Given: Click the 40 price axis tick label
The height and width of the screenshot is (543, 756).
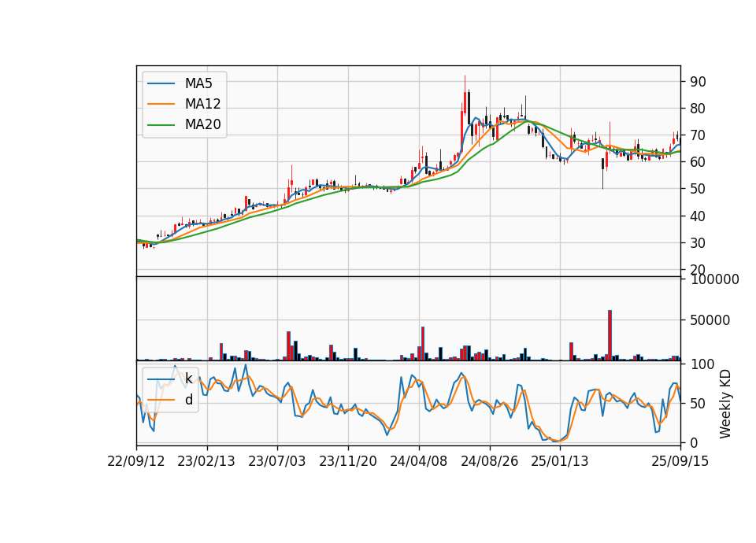Looking at the screenshot, I should coord(699,216).
